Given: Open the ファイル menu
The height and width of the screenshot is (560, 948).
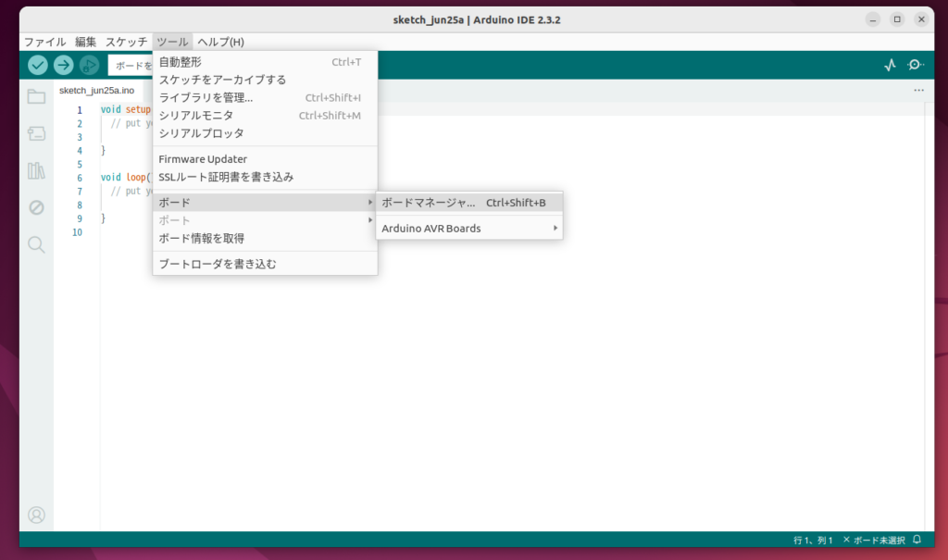Looking at the screenshot, I should pyautogui.click(x=44, y=42).
